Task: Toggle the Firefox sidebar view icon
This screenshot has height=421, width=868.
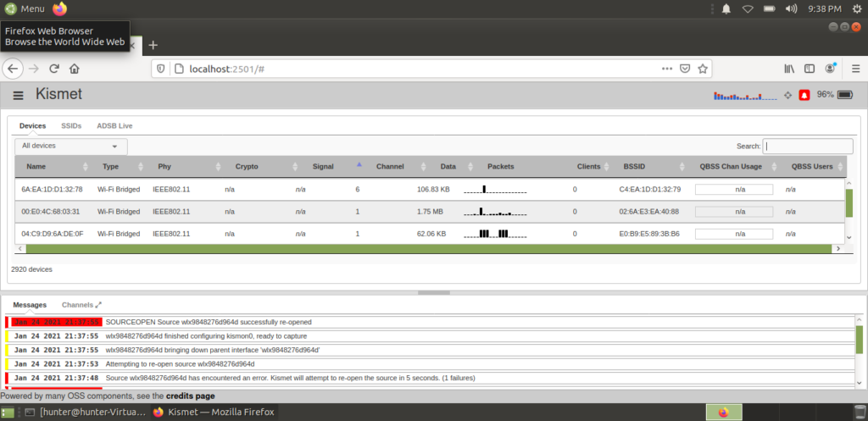Action: (810, 69)
